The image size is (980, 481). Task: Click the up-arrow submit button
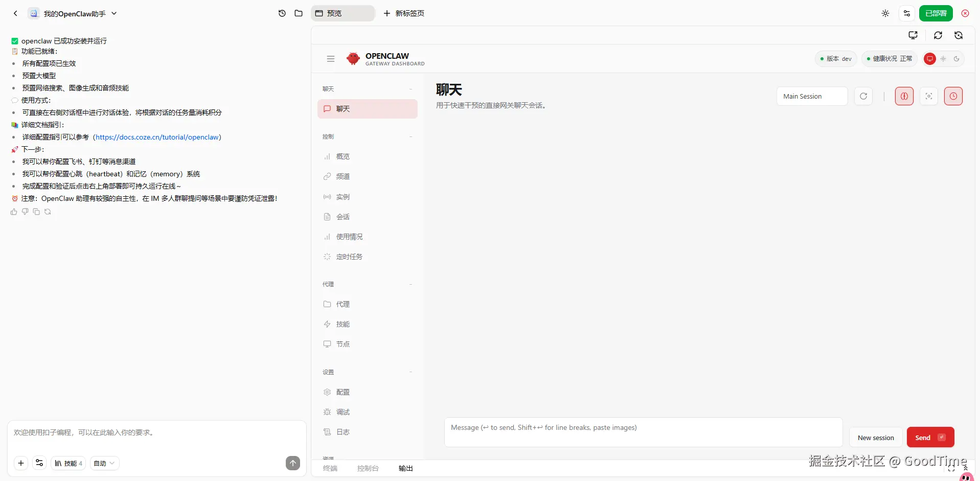(x=293, y=463)
